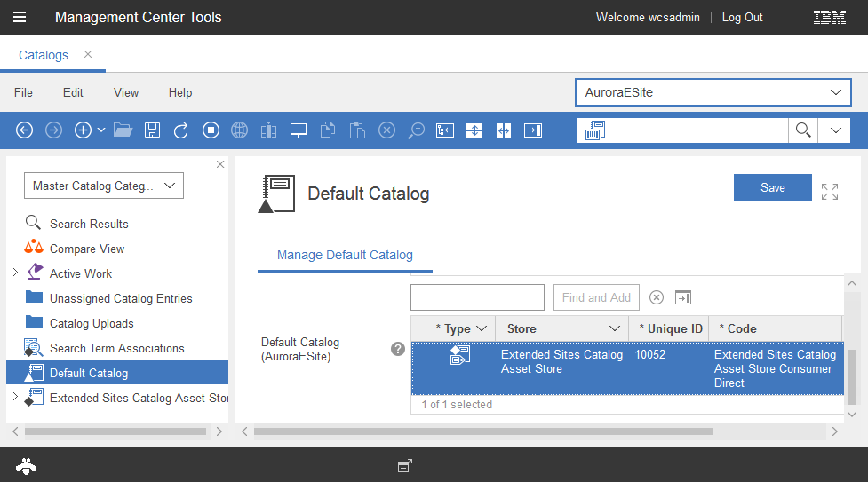Click the utilities pane toolbar icon
This screenshot has height=482, width=868.
point(533,130)
